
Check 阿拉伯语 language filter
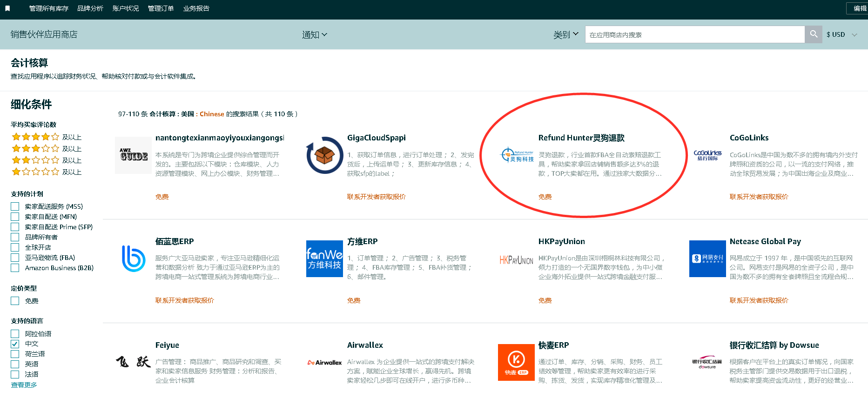[15, 334]
